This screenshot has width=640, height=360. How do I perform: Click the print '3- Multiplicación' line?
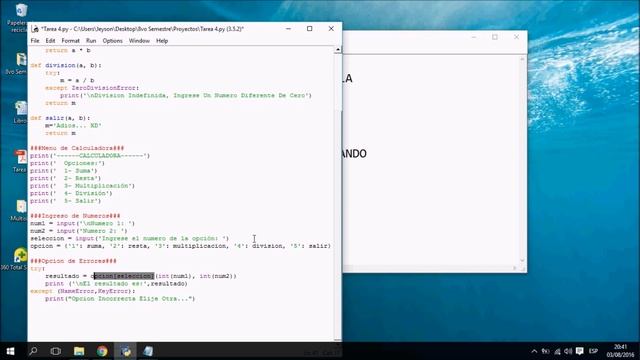click(82, 186)
